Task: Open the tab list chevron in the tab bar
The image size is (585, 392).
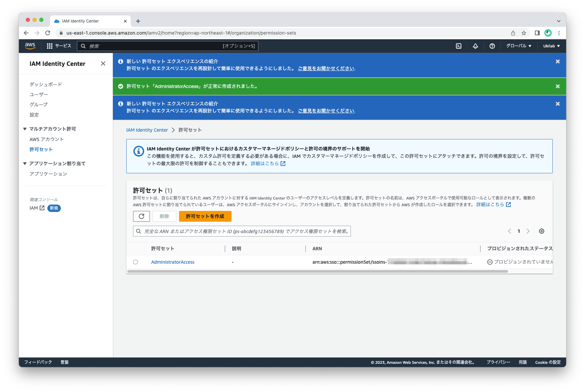Action: tap(559, 21)
